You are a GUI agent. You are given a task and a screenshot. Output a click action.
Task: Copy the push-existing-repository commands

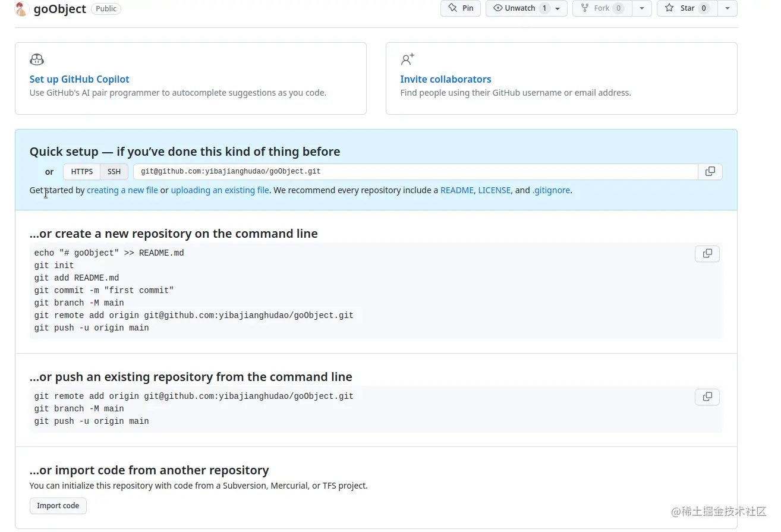[707, 396]
